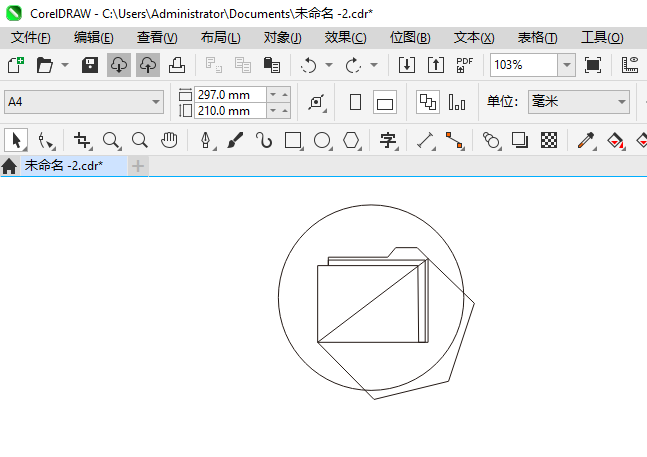This screenshot has height=457, width=647.
Task: Save the document with floppy icon
Action: pyautogui.click(x=90, y=65)
